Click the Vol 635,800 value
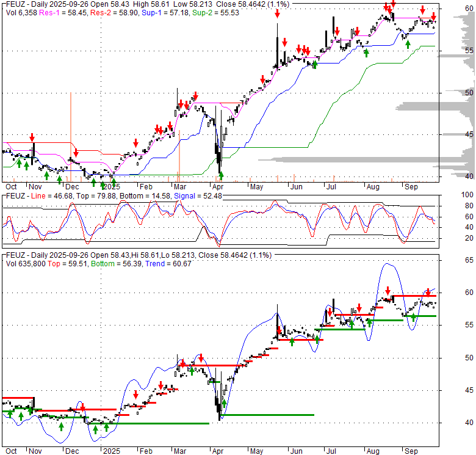 26,264
